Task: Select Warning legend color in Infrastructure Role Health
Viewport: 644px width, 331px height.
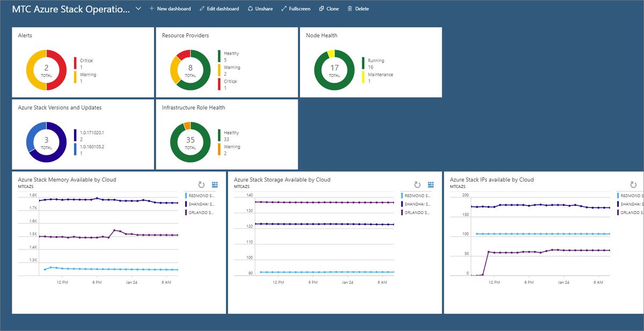Action: [x=219, y=149]
